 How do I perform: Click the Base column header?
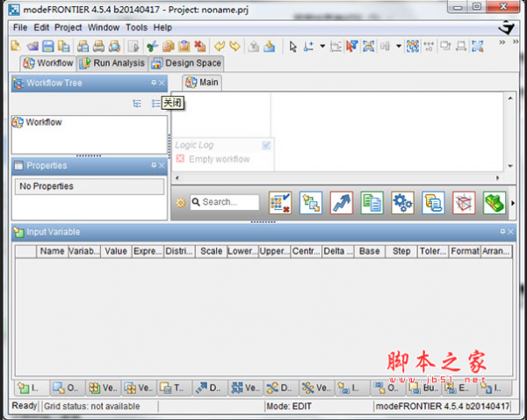pos(370,251)
